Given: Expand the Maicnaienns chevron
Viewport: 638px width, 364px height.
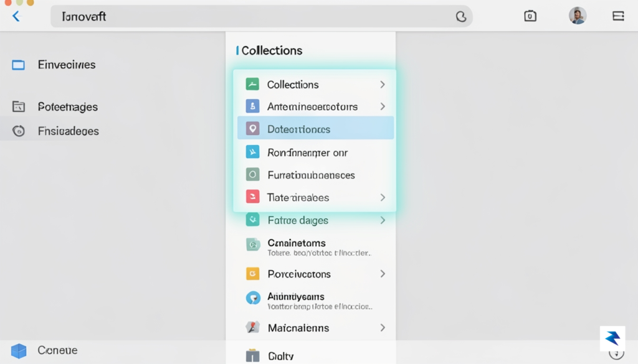Looking at the screenshot, I should coord(383,327).
